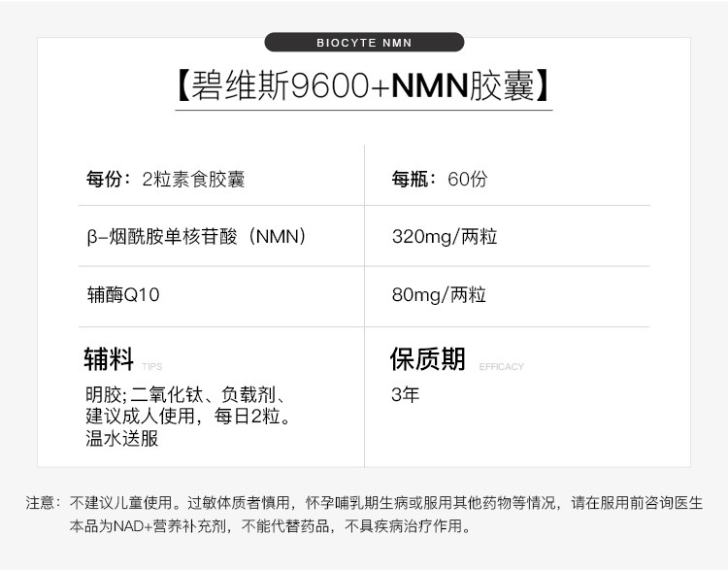Click the usage line 建议成人使用,每日2粒。
The height and width of the screenshot is (570, 728).
pyautogui.click(x=188, y=416)
